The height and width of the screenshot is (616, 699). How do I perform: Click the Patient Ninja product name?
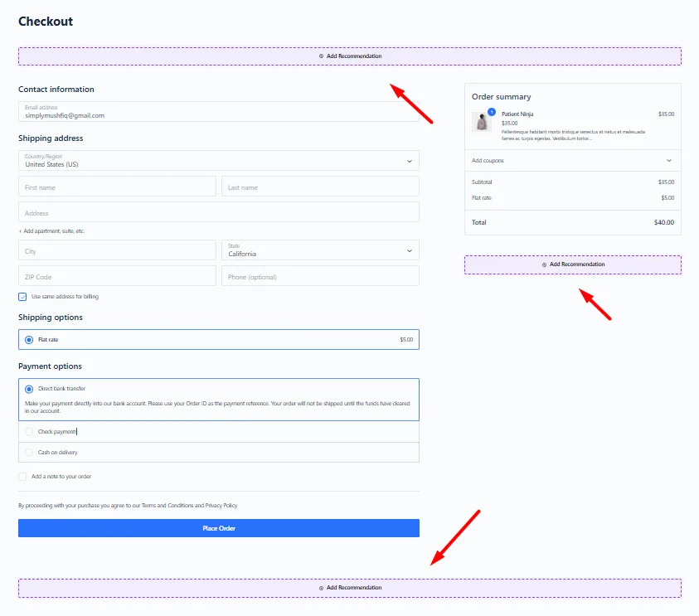517,114
